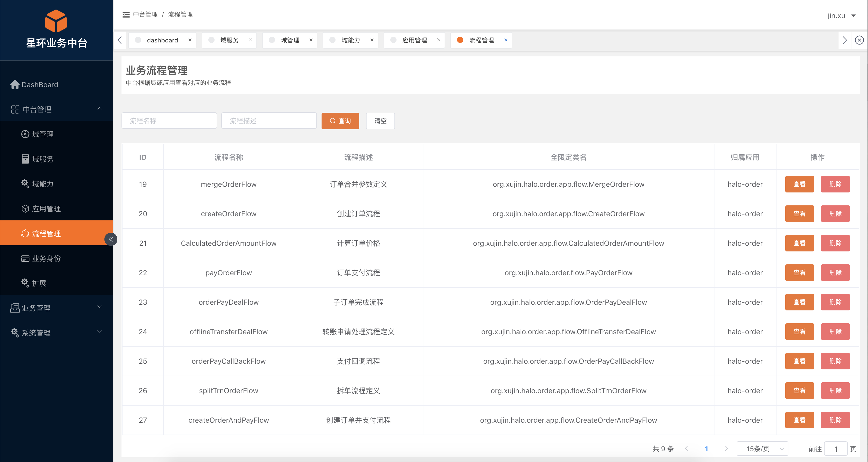Collapse the 中台管理 menu group
The image size is (868, 462).
(57, 109)
